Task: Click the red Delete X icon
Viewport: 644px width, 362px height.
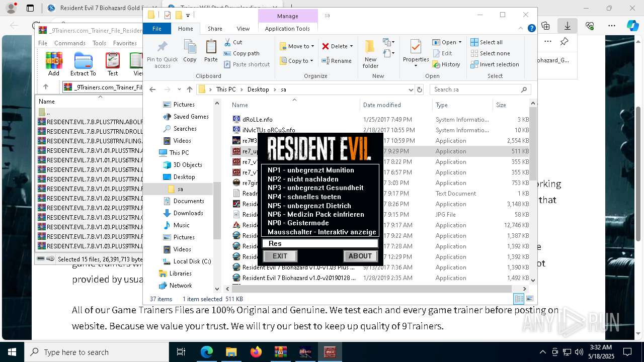Action: pos(326,46)
